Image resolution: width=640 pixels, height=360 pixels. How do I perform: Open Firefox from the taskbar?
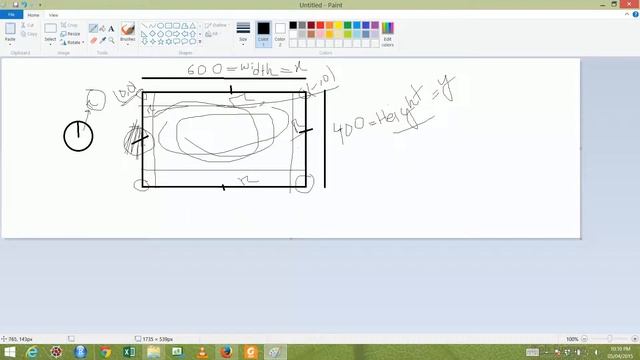tap(227, 352)
